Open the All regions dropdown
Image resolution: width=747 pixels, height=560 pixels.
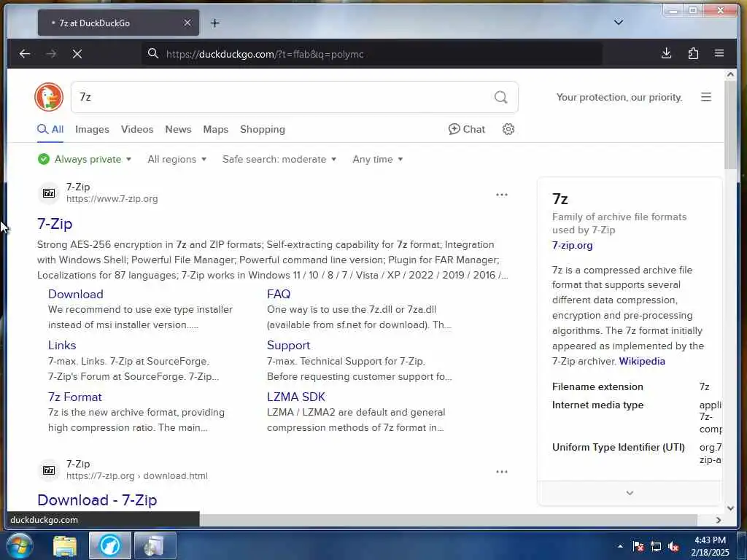point(177,159)
